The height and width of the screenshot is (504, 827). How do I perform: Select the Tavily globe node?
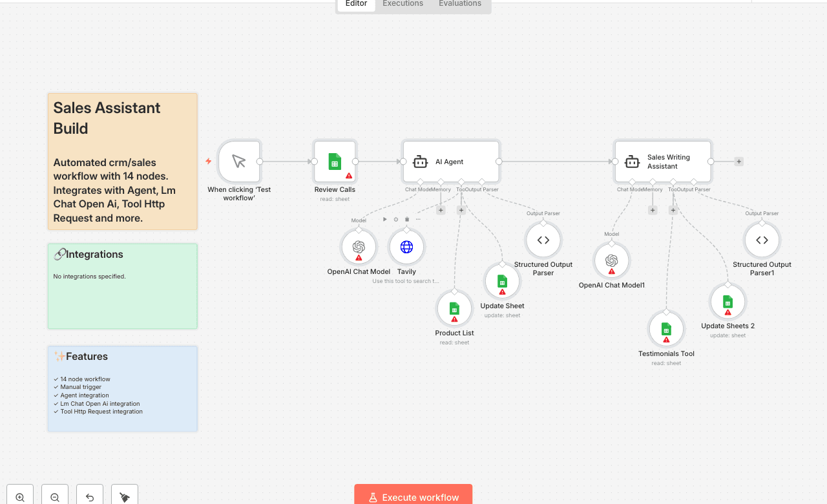[406, 247]
